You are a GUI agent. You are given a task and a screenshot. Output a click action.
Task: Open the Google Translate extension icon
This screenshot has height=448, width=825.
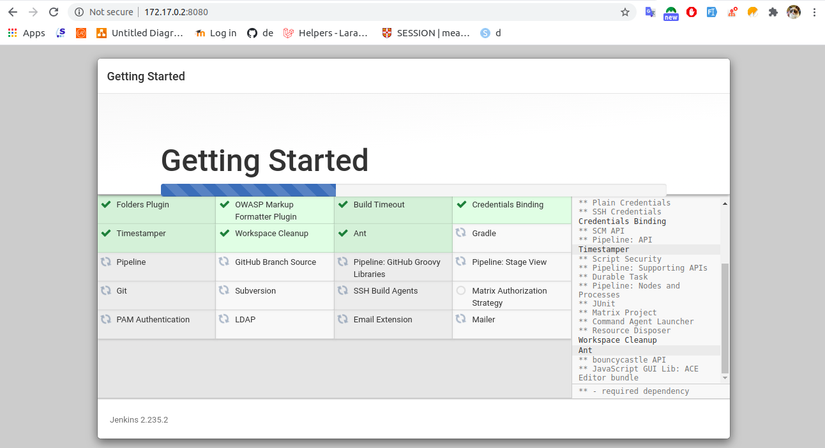coord(650,12)
